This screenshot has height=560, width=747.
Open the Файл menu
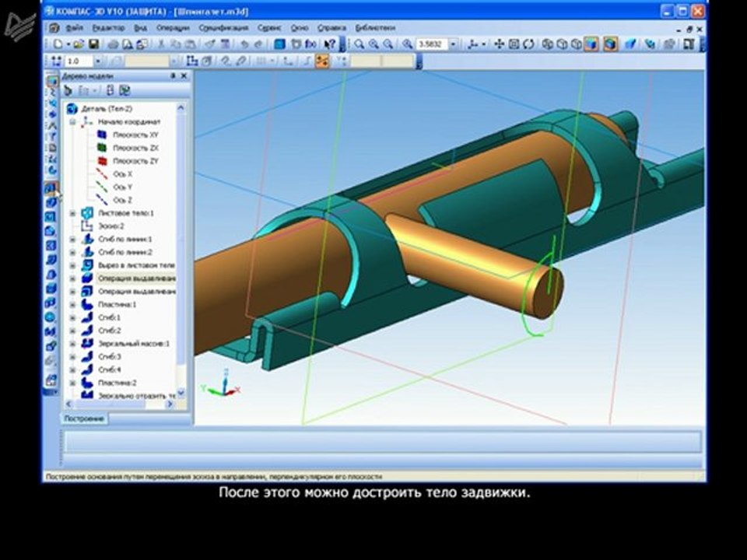(x=75, y=28)
